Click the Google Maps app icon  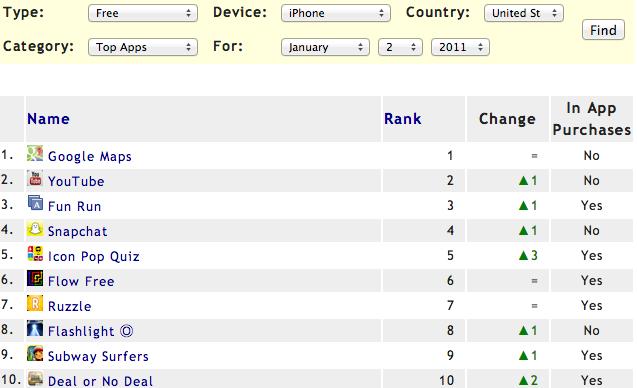coord(35,154)
